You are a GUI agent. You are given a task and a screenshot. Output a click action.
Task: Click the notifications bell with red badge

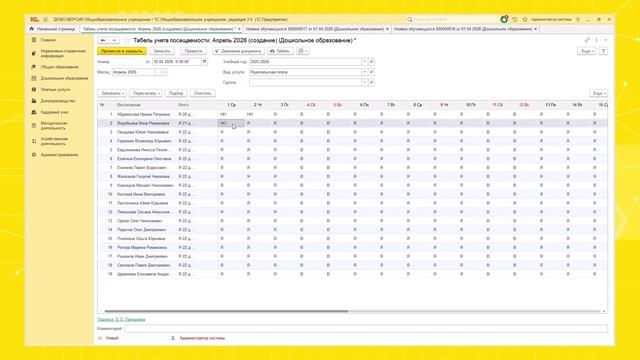pyautogui.click(x=504, y=19)
